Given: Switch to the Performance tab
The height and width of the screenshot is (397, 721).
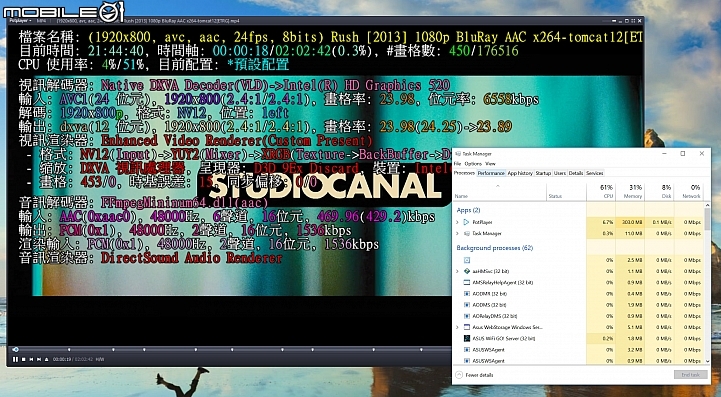Looking at the screenshot, I should pos(491,173).
